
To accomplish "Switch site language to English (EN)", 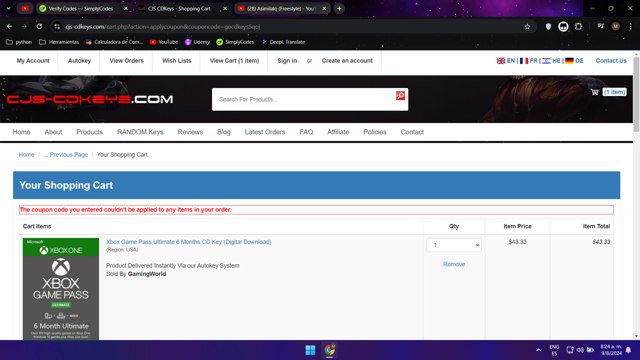I will [x=506, y=60].
